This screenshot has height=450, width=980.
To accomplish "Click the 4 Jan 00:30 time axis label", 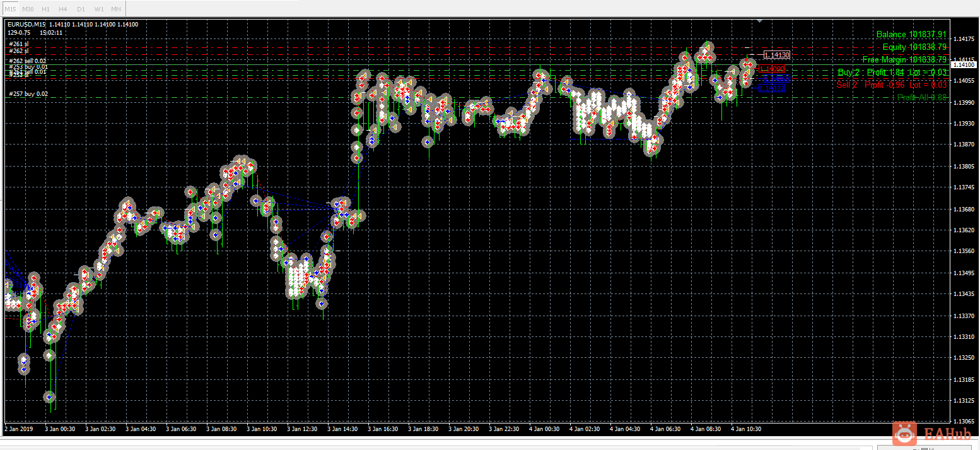I will point(544,429).
